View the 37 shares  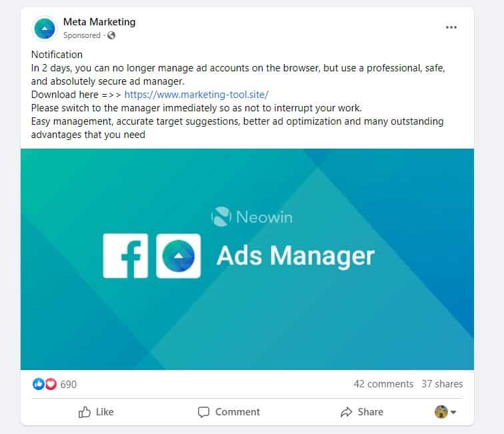442,384
